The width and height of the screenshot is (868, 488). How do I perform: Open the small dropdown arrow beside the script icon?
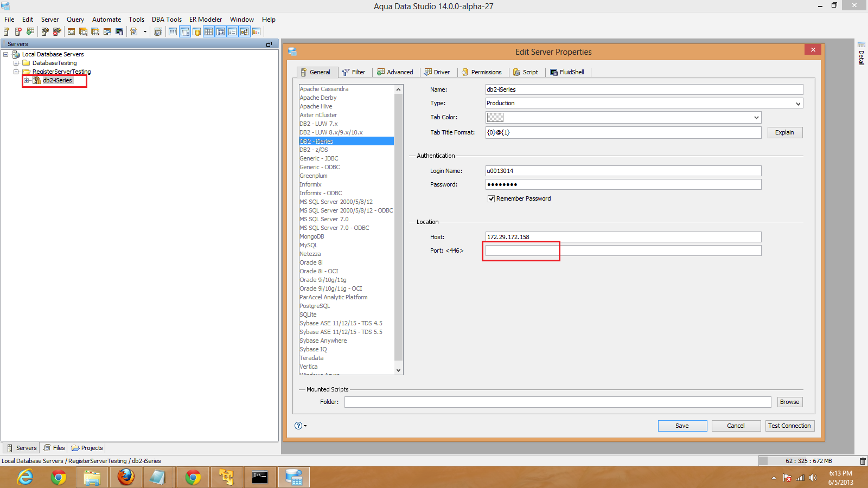(145, 31)
